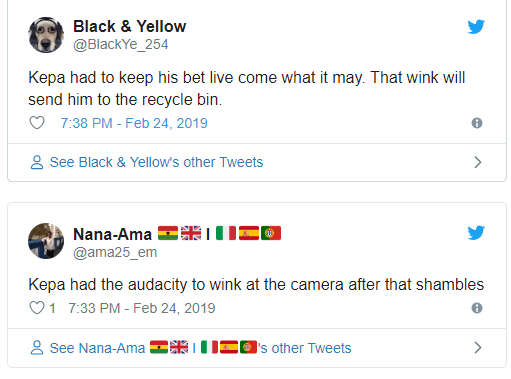Open the 7:33 PM - Feb 24, 2019 timestamp
The width and height of the screenshot is (511, 379).
[x=142, y=308]
